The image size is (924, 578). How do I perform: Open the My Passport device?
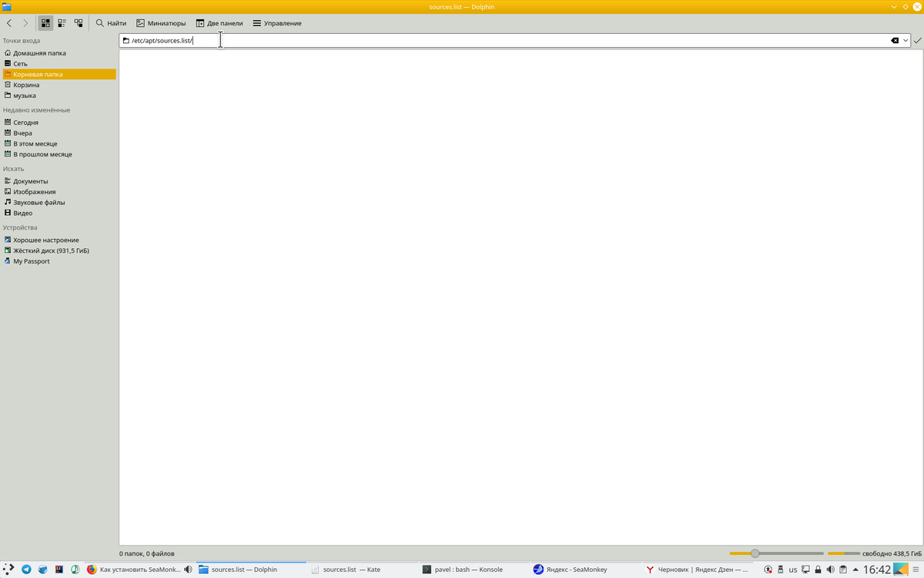pyautogui.click(x=59, y=261)
